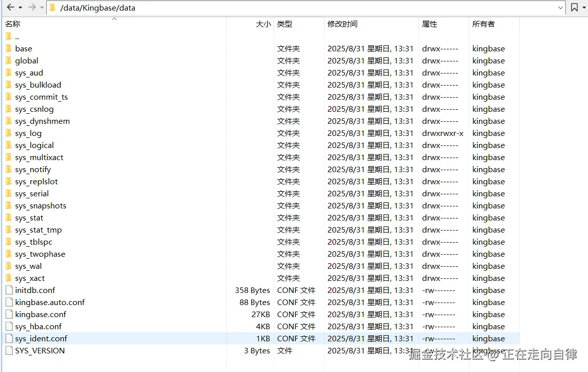Select the sys_serial folder icon

pyautogui.click(x=9, y=193)
